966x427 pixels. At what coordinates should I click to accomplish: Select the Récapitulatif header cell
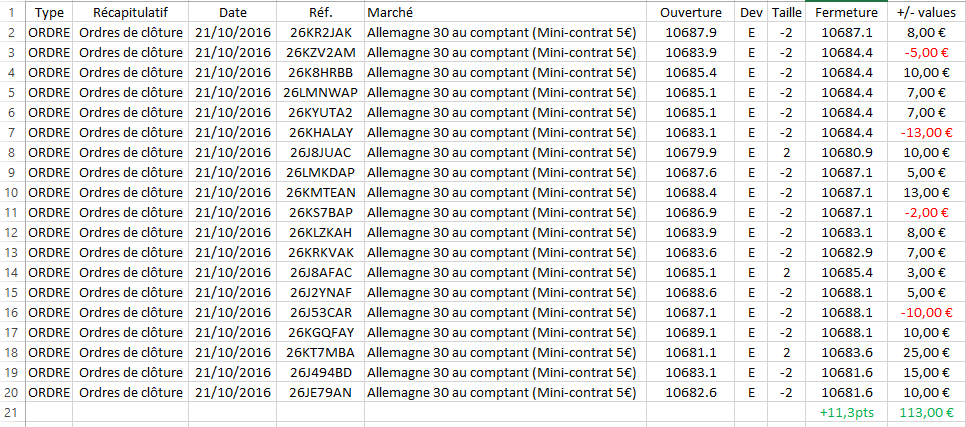(130, 13)
